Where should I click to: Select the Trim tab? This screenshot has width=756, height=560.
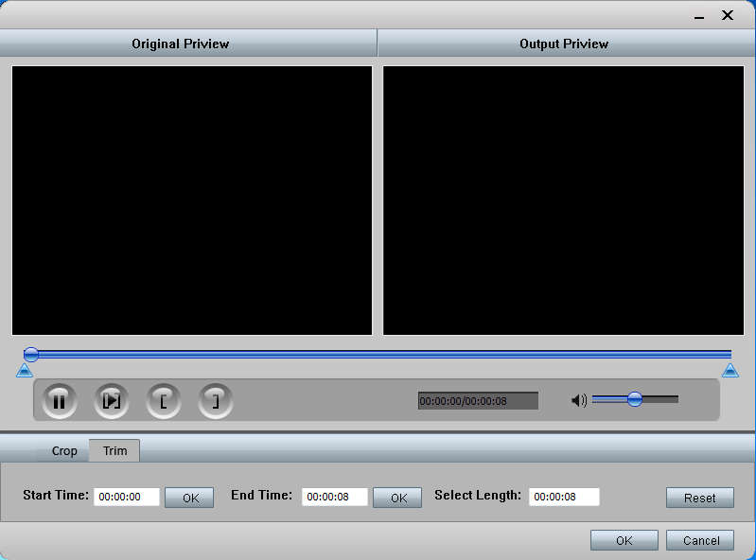coord(114,450)
